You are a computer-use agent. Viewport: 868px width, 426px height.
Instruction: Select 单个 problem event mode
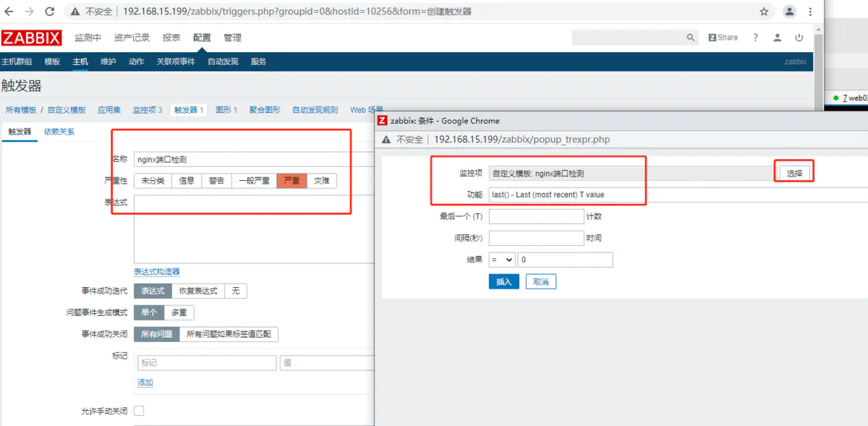click(149, 312)
